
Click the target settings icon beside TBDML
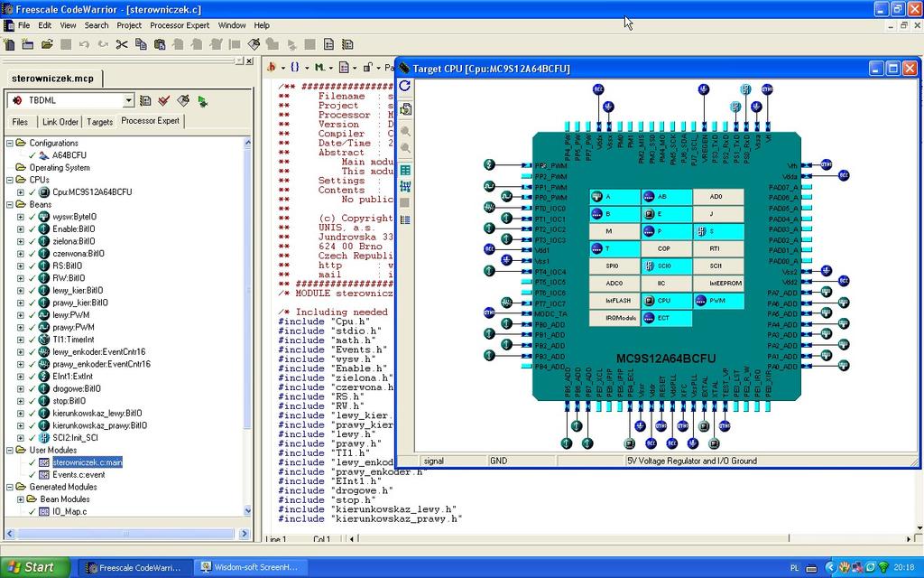[145, 101]
